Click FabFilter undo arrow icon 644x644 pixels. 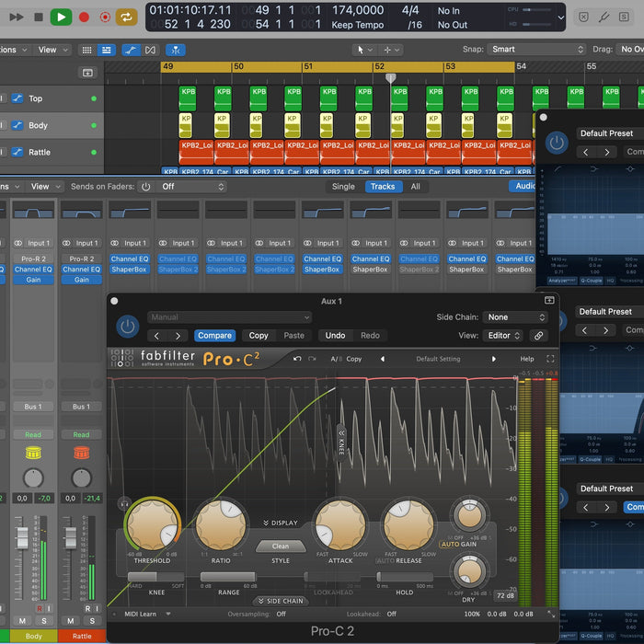click(x=297, y=359)
